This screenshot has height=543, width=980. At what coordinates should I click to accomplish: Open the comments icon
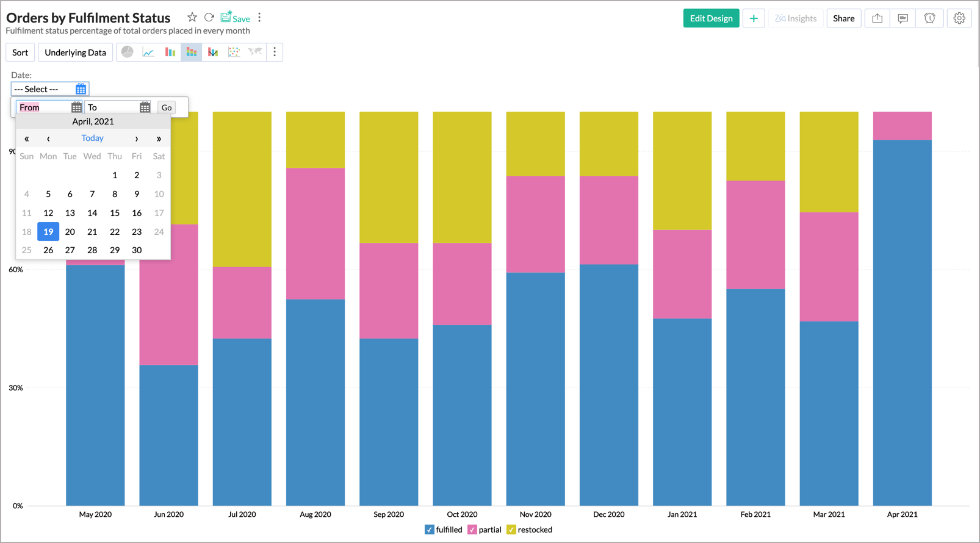tap(903, 18)
